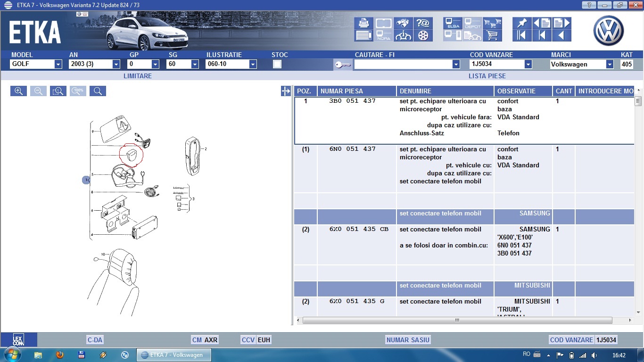Image resolution: width=644 pixels, height=362 pixels.
Task: Click the NUMAR PIESA column header
Action: coord(357,91)
